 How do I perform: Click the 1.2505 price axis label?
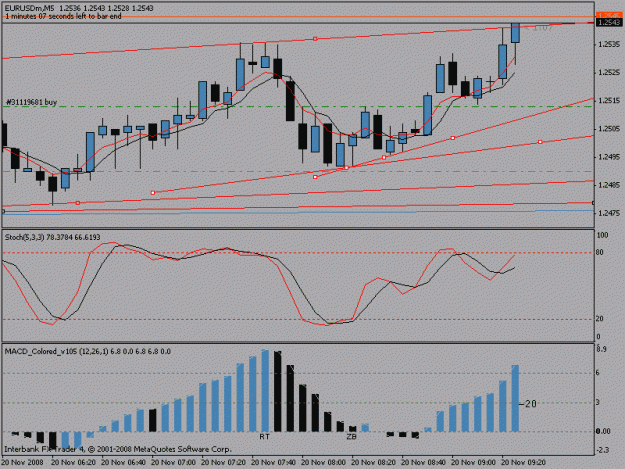[x=609, y=129]
